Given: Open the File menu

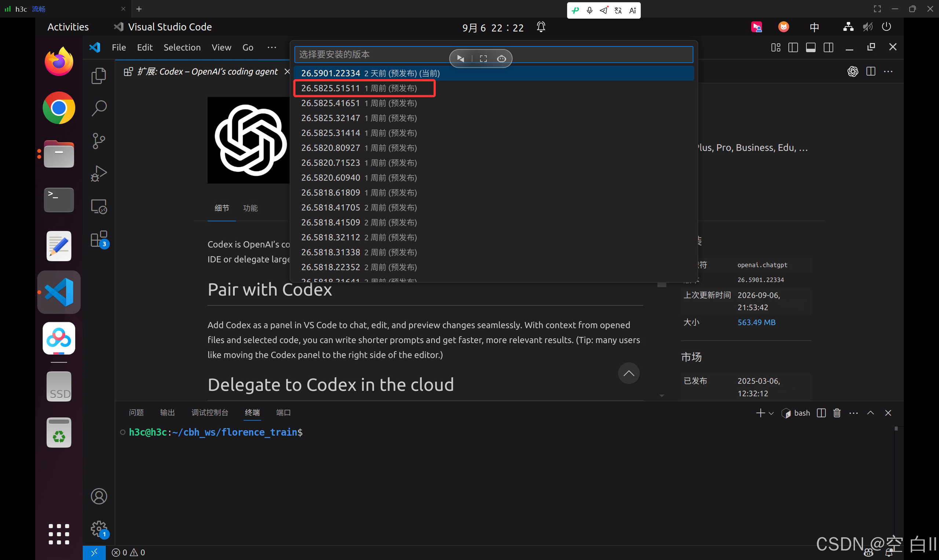Looking at the screenshot, I should click(118, 47).
